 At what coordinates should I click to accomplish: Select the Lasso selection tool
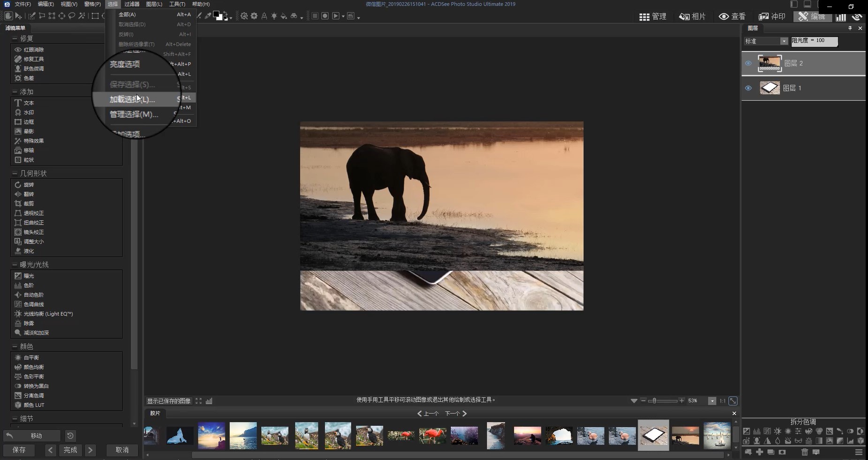pos(72,16)
